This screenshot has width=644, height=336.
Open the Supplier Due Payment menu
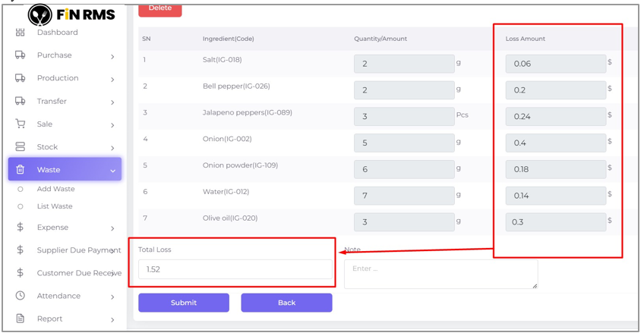[78, 250]
